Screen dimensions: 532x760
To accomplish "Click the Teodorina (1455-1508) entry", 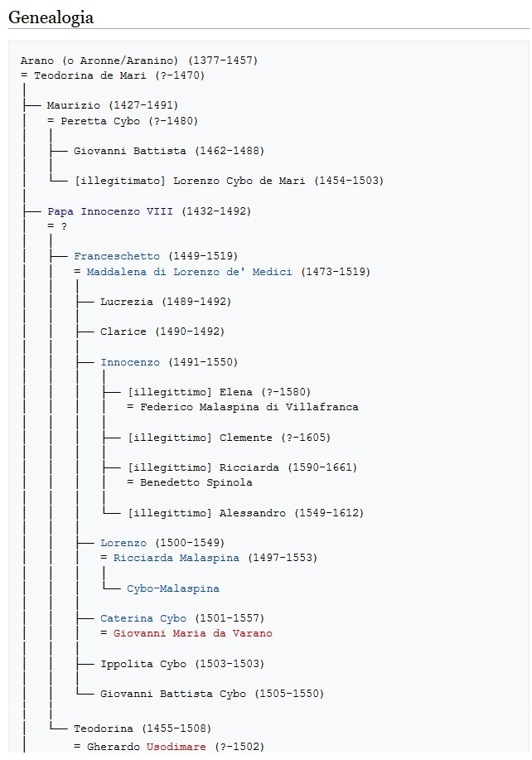I will [x=143, y=729].
